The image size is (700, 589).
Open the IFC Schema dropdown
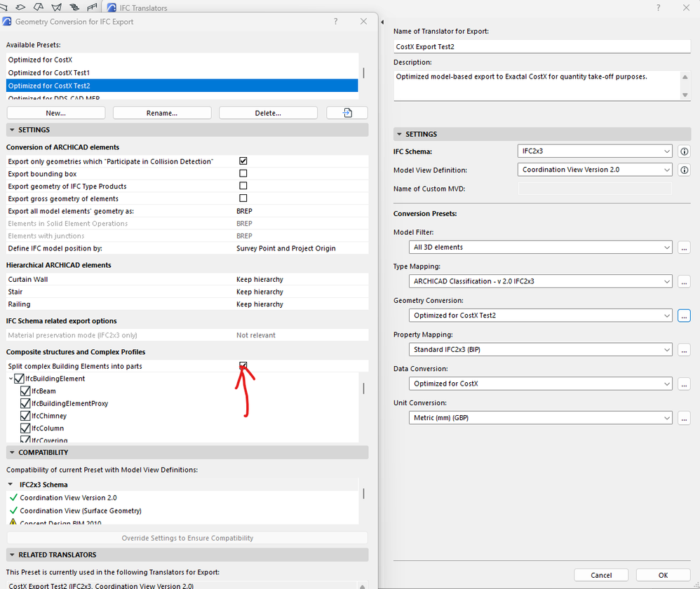(x=595, y=151)
